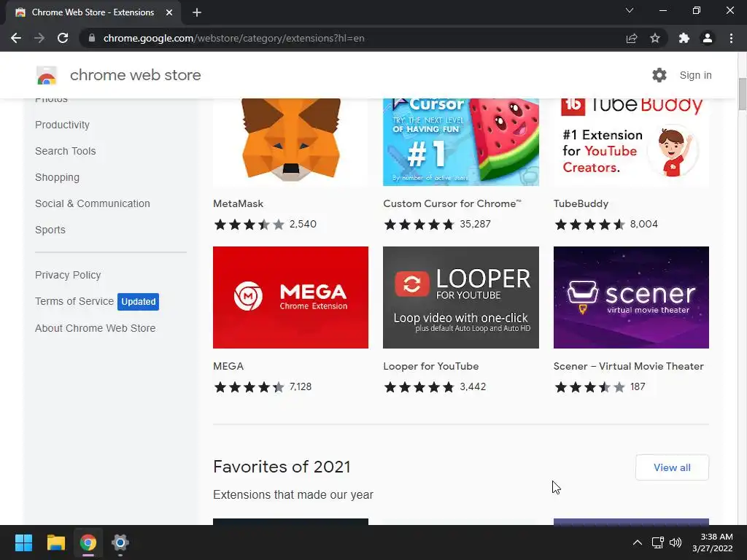Image resolution: width=747 pixels, height=560 pixels.
Task: Open network status tray icon
Action: click(x=658, y=542)
